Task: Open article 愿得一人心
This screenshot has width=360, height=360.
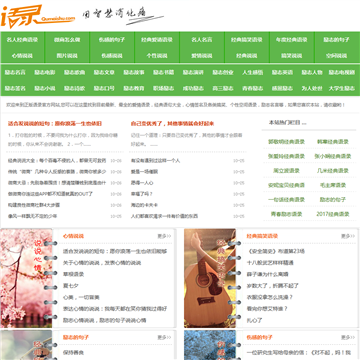Action: tap(142, 183)
